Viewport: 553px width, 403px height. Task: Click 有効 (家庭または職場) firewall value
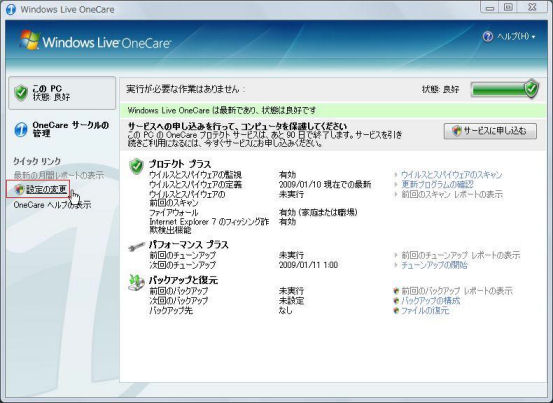(x=318, y=212)
